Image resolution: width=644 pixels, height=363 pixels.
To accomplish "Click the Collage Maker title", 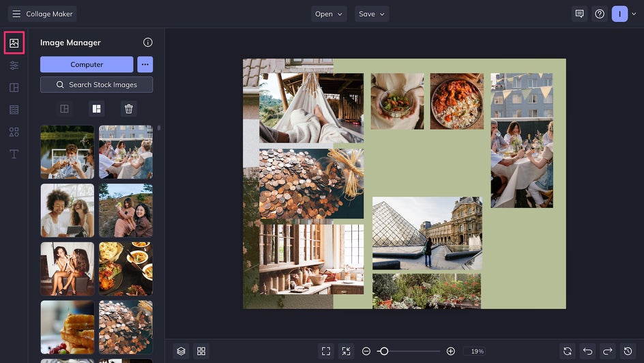I will click(x=49, y=14).
